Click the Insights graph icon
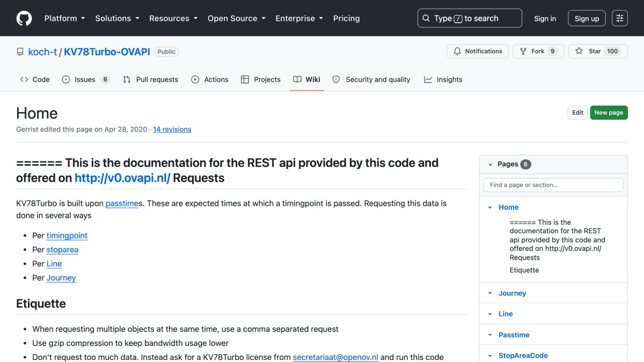The width and height of the screenshot is (644, 362). [428, 79]
